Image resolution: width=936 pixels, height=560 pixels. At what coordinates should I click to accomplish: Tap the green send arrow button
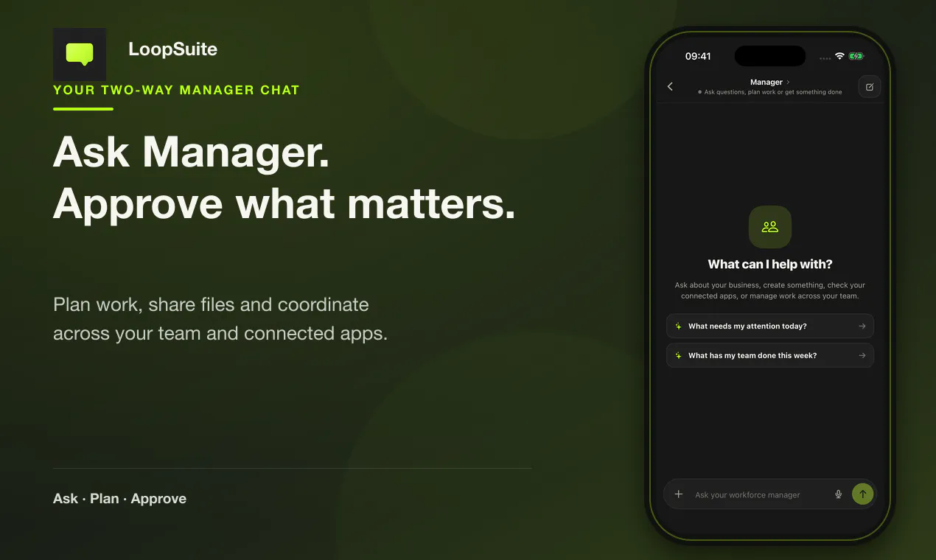863,494
